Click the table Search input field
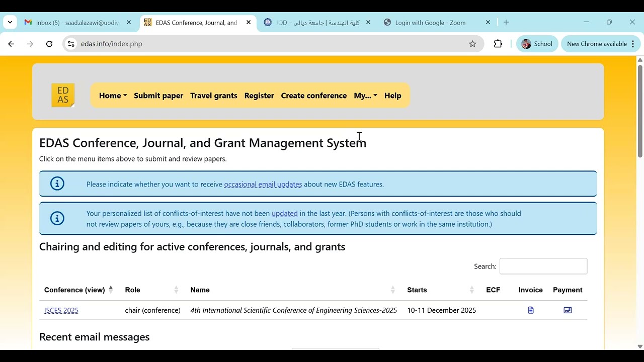 point(543,266)
